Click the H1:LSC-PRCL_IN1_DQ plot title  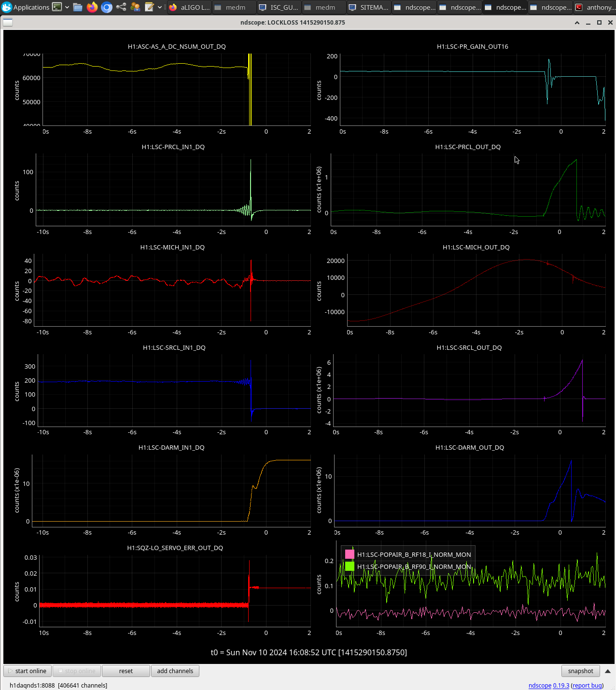[x=173, y=147]
